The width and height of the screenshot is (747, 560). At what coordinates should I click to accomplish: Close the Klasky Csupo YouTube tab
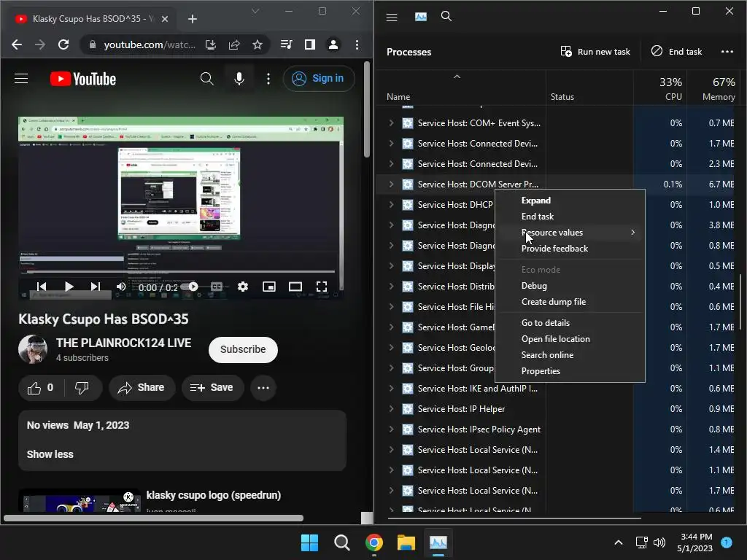[x=165, y=19]
